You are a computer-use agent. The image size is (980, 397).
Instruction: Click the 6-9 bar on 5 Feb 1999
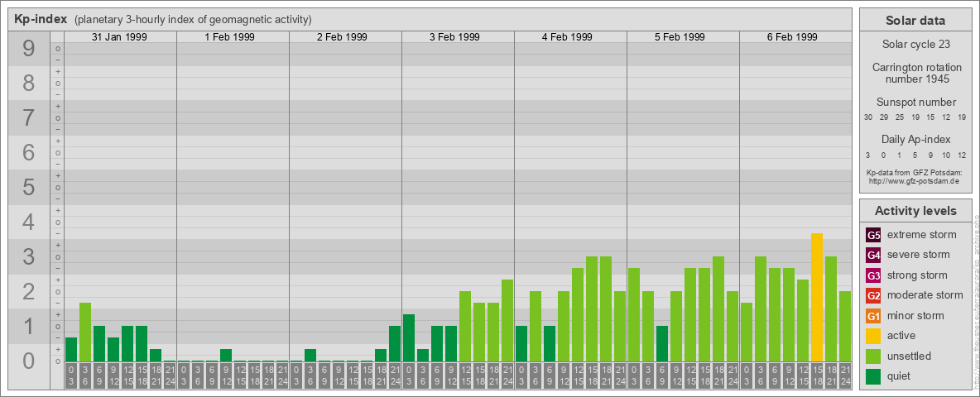[x=662, y=343]
